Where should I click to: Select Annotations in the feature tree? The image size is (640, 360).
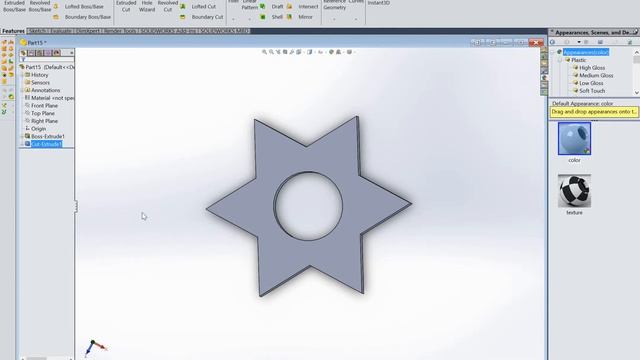tap(42, 90)
